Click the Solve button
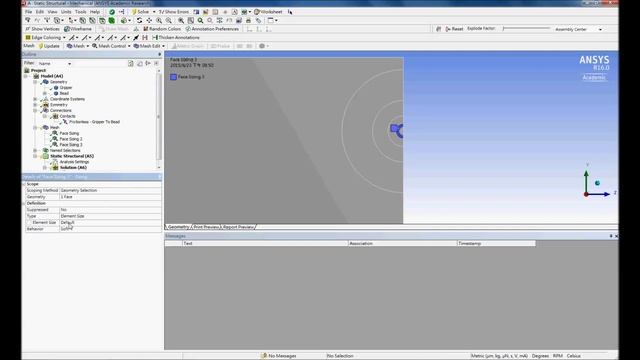The image size is (640, 360). point(140,12)
